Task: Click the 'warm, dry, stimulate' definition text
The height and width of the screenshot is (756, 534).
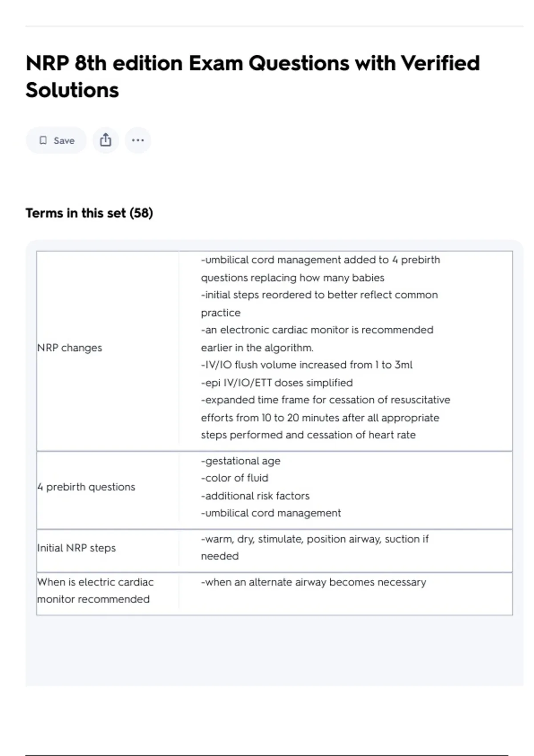Action: [315, 539]
